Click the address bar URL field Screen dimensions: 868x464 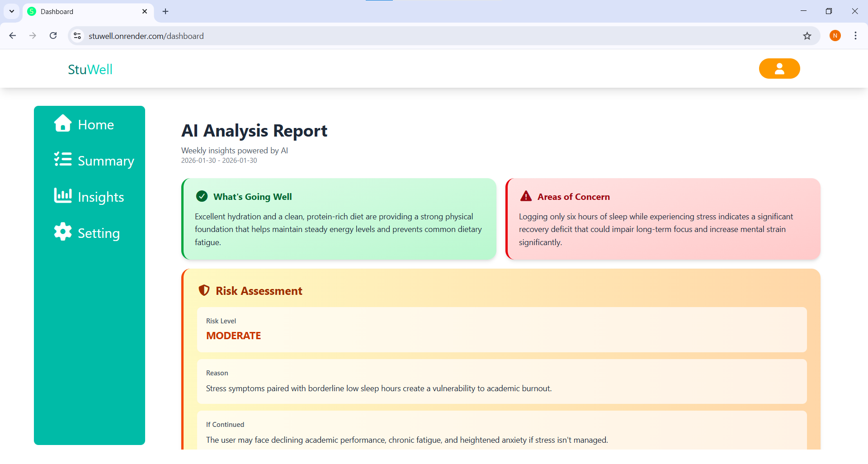pyautogui.click(x=443, y=36)
